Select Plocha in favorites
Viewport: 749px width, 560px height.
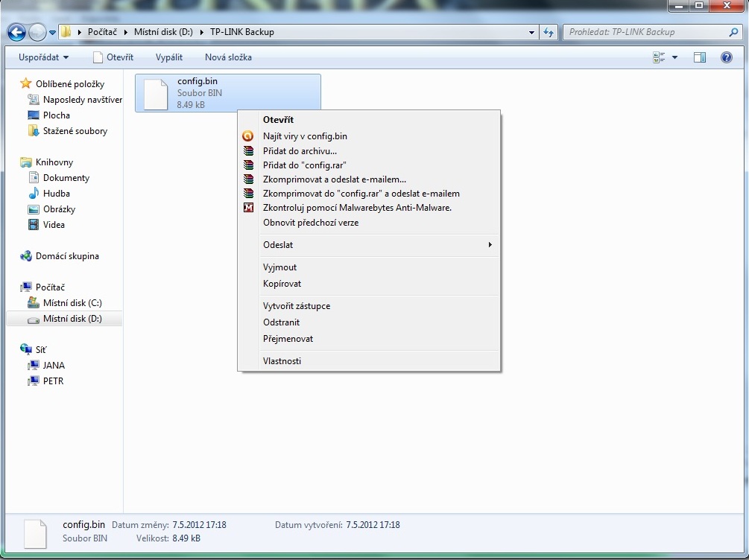pyautogui.click(x=49, y=115)
